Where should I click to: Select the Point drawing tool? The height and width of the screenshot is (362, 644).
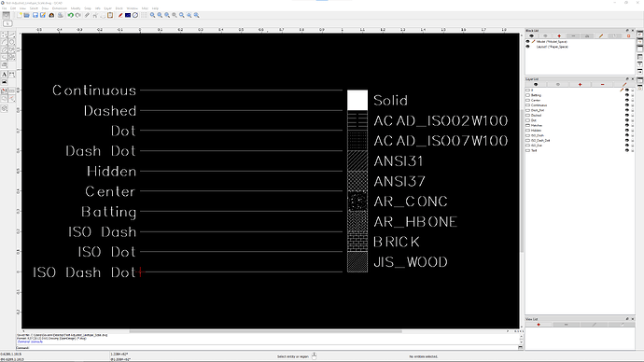pos(5,35)
